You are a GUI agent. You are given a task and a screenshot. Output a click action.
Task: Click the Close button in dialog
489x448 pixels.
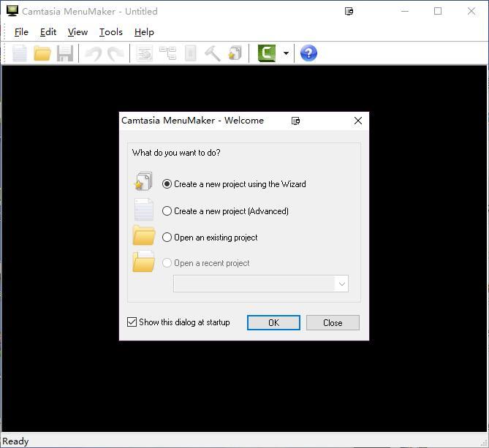[x=333, y=323]
